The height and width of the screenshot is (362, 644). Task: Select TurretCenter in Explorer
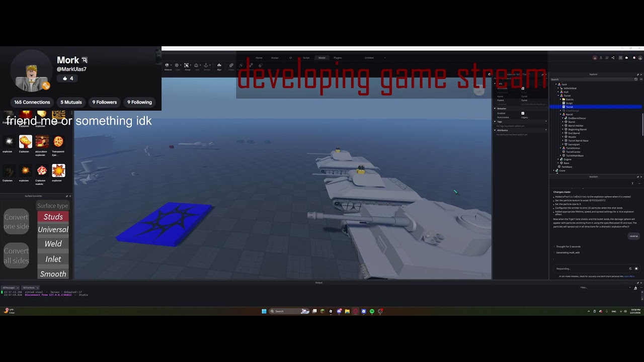tap(573, 152)
